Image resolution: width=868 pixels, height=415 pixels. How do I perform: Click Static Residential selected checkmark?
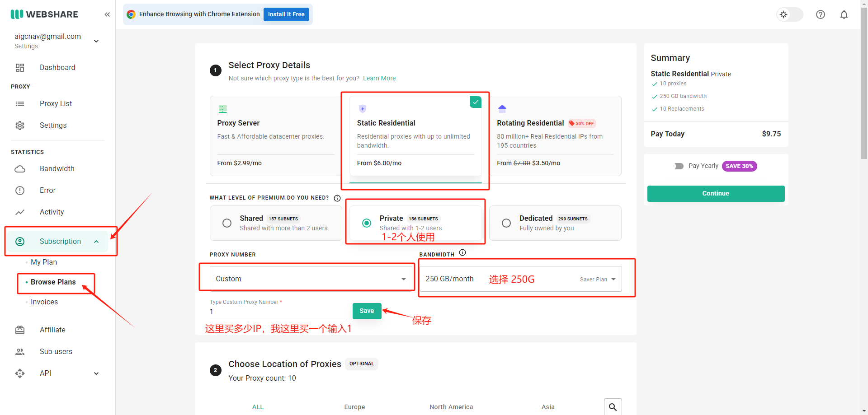tap(476, 102)
